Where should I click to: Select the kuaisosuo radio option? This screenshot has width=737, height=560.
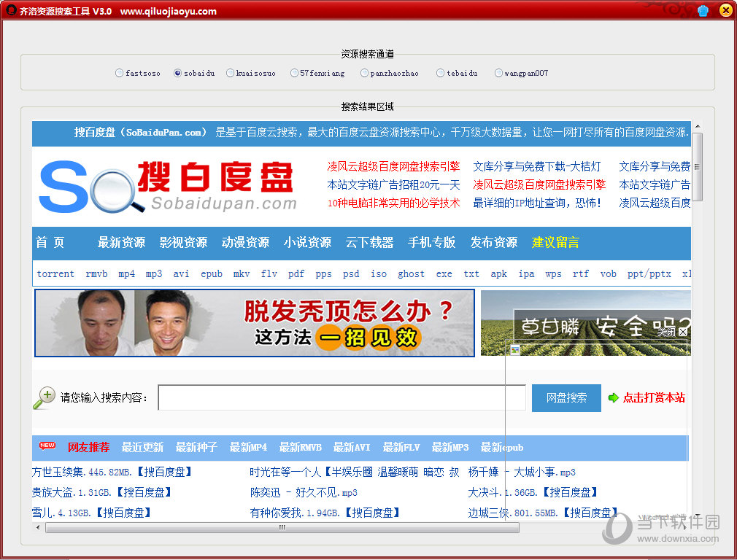[231, 73]
